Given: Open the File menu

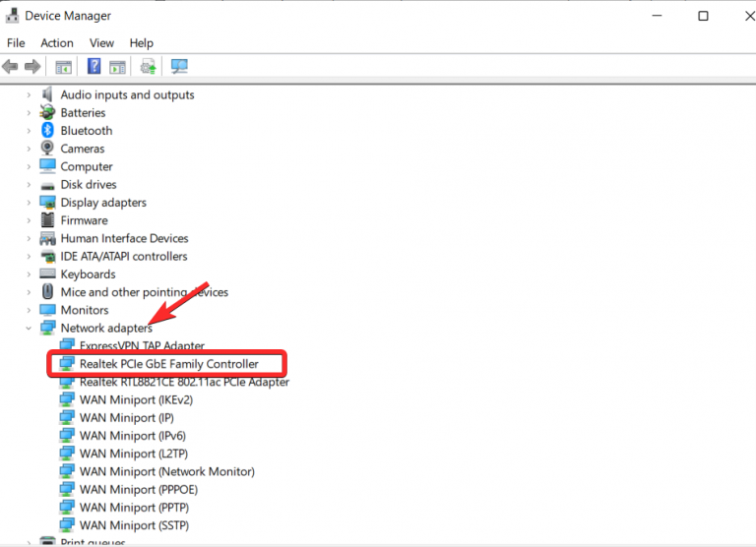Looking at the screenshot, I should tap(16, 43).
